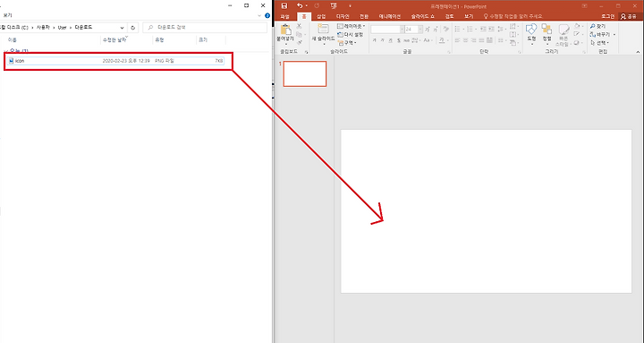The width and height of the screenshot is (644, 343).
Task: Click the Share (공유) button
Action: point(629,16)
